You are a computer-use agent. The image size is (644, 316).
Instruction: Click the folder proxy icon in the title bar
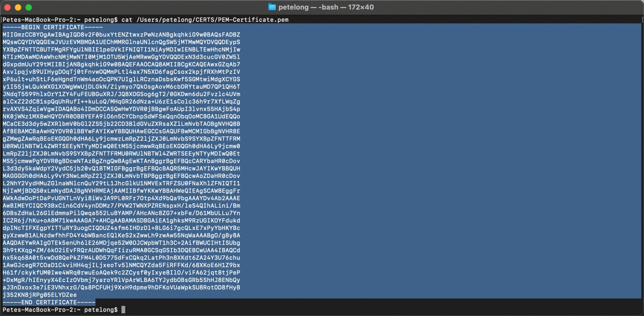(x=273, y=7)
